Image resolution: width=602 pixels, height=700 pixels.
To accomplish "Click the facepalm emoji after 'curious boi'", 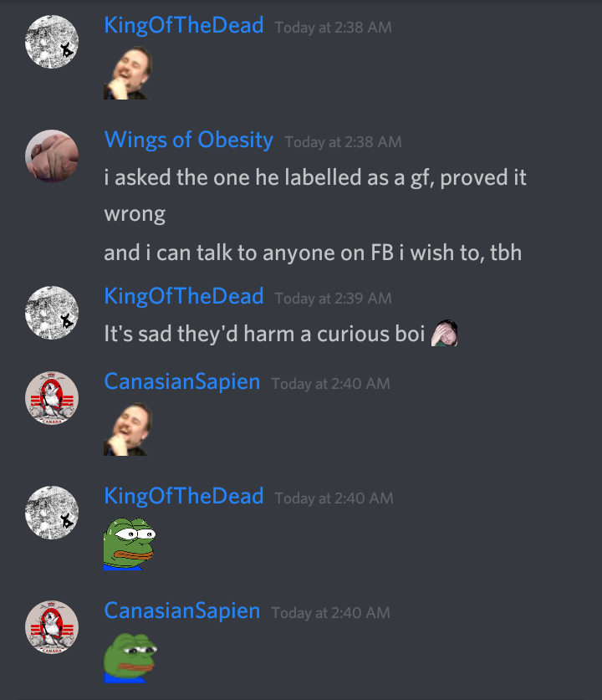I will pos(444,333).
